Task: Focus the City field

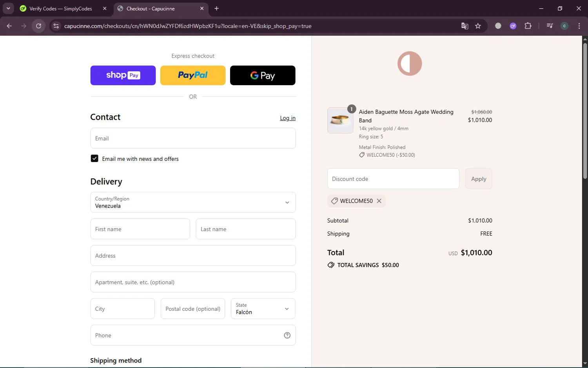Action: pos(123,308)
